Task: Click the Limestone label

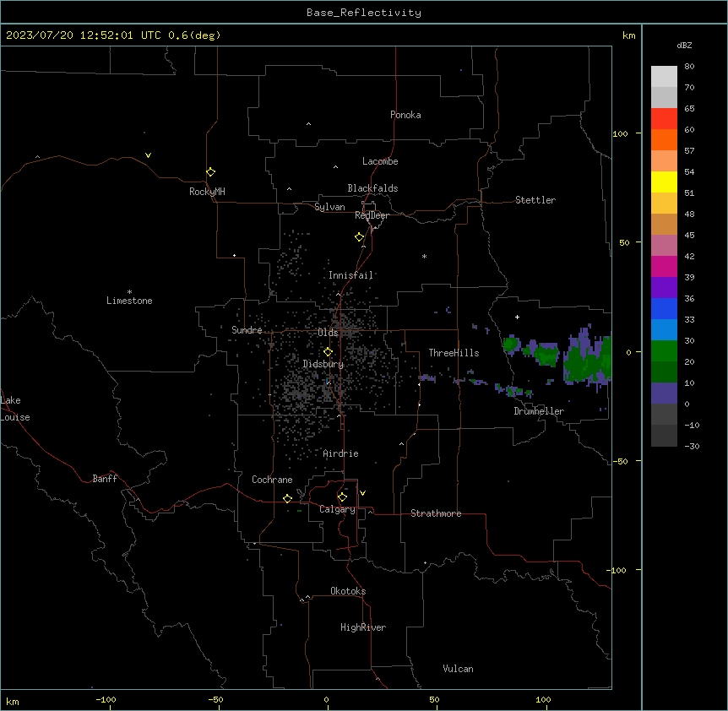Action: (x=129, y=301)
